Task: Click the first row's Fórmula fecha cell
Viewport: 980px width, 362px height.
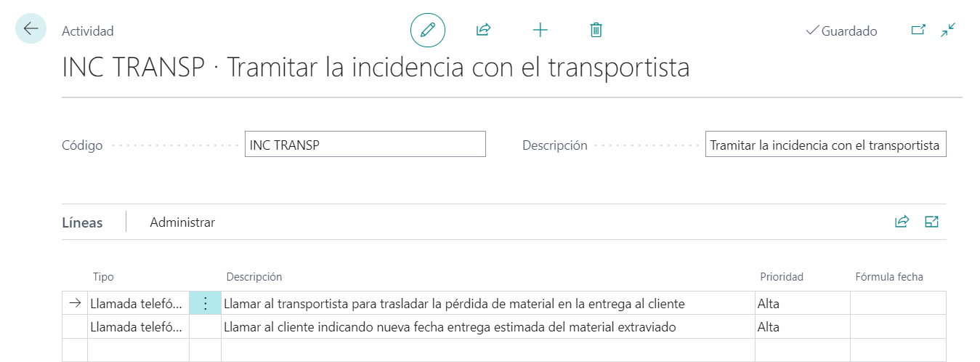Action: 897,304
